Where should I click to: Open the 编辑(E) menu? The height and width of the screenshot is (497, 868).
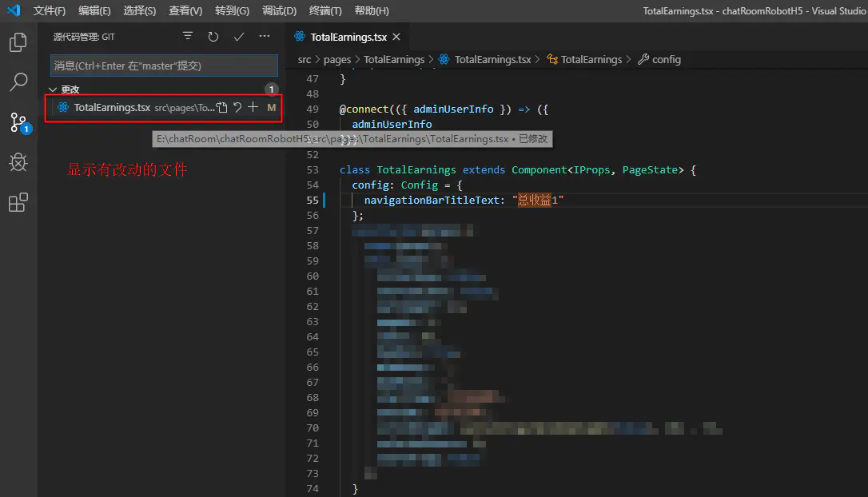(x=94, y=10)
